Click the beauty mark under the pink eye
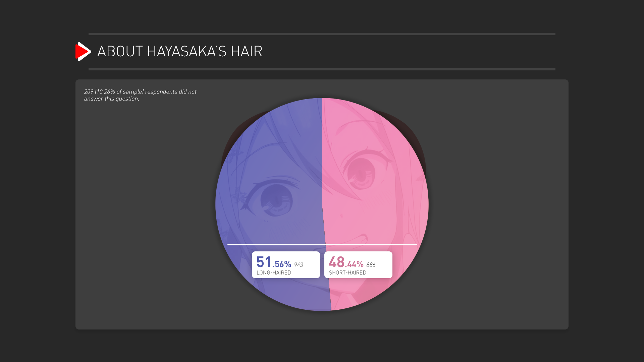This screenshot has height=362, width=644. click(x=342, y=216)
